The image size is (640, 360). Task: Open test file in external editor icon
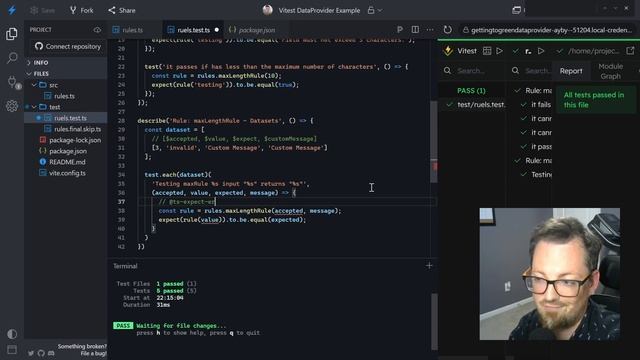[x=630, y=51]
